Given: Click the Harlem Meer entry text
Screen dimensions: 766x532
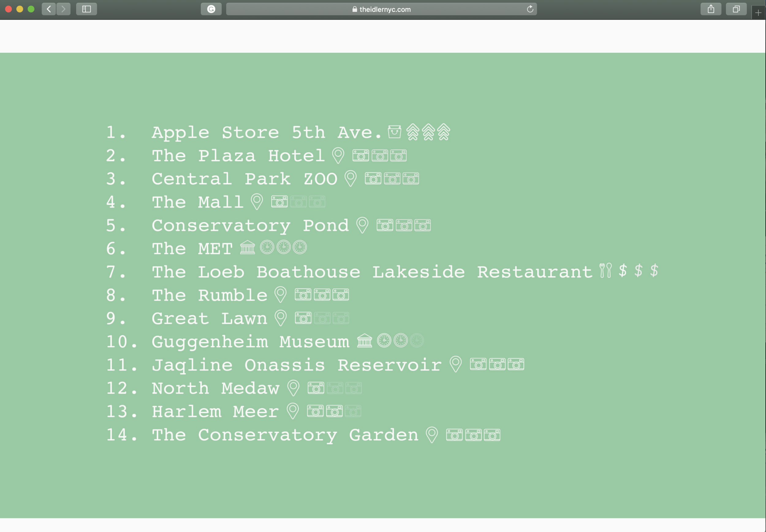Looking at the screenshot, I should (x=215, y=412).
